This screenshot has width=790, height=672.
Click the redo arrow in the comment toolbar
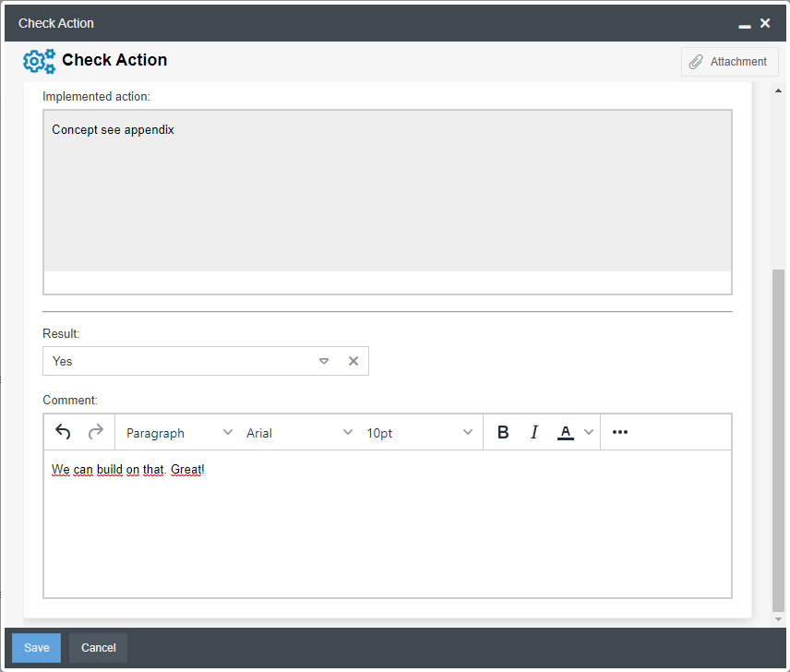click(95, 432)
